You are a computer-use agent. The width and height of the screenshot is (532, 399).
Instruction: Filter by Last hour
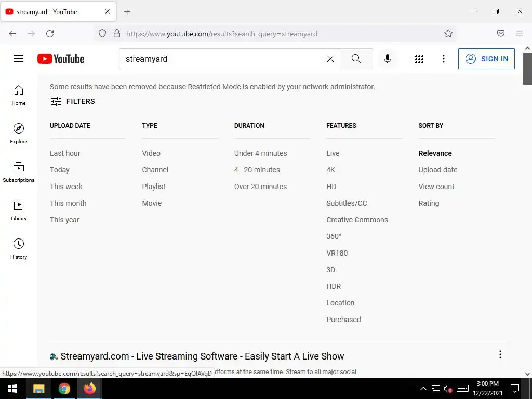(x=65, y=153)
